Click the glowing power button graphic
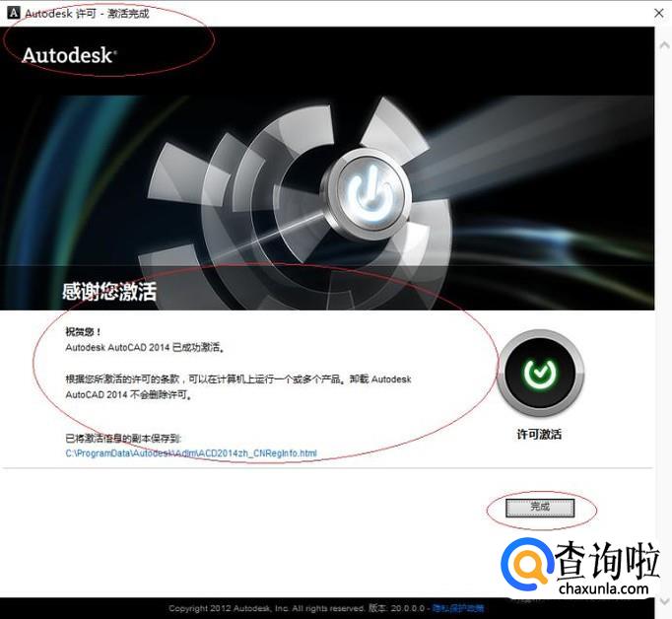 pyautogui.click(x=369, y=194)
